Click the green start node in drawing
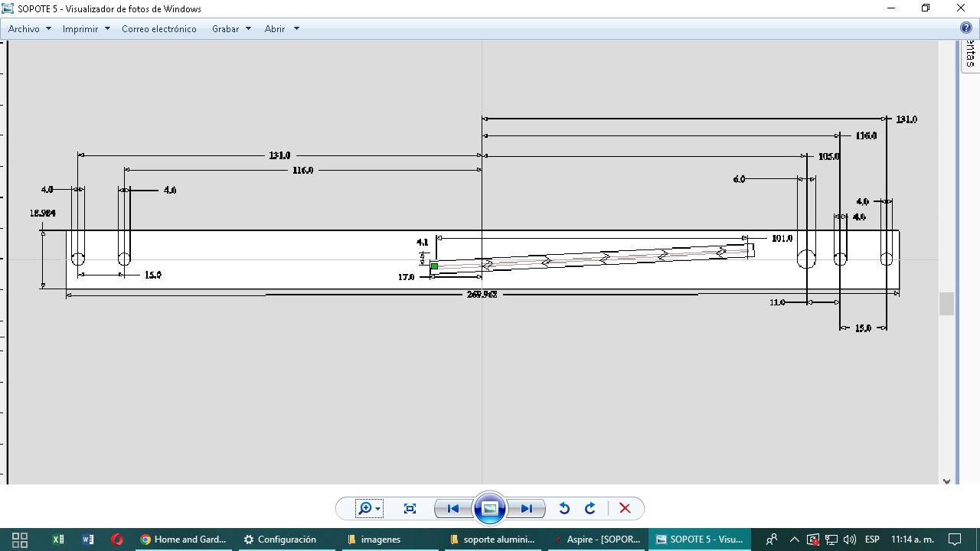980x551 pixels. pyautogui.click(x=434, y=266)
